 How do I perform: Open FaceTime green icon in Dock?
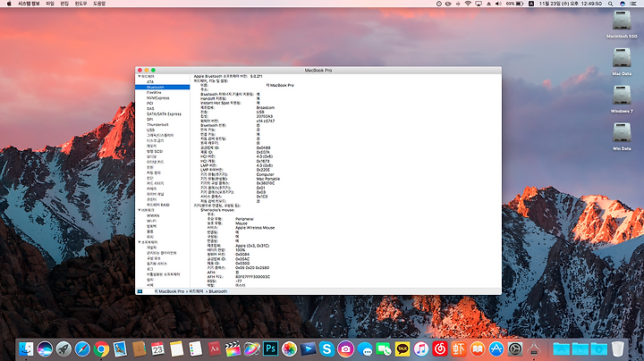pyautogui.click(x=384, y=349)
